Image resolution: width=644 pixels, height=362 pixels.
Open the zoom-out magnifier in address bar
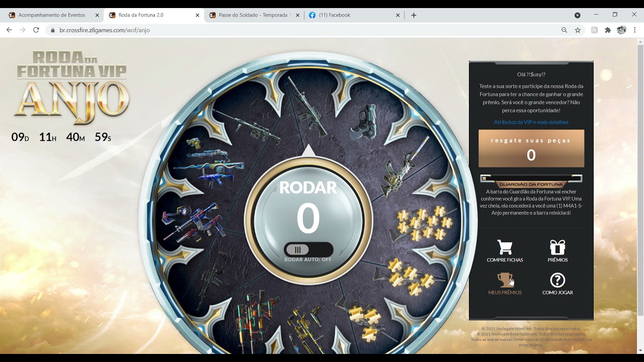coord(565,30)
